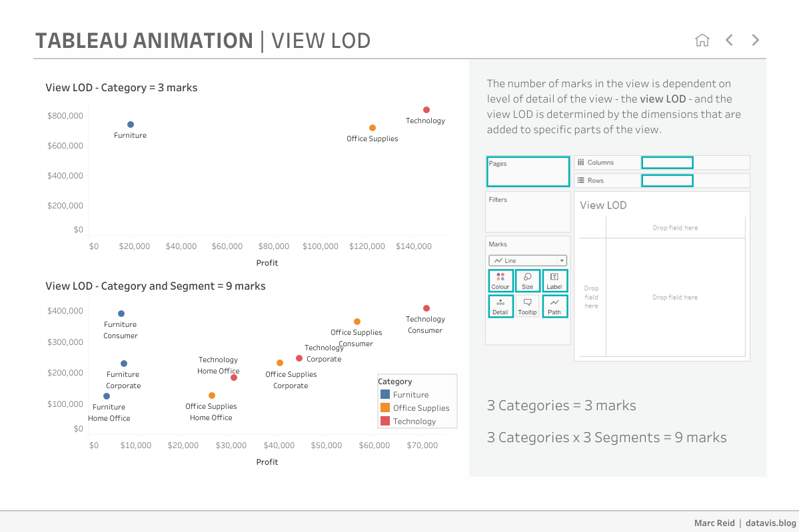Open the datavis.blog footer link

770,523
